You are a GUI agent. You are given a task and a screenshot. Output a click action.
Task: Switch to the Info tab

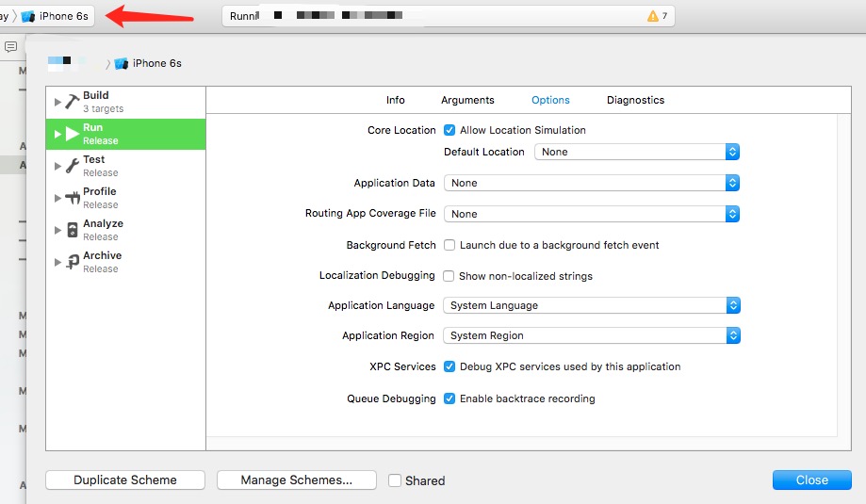(396, 100)
